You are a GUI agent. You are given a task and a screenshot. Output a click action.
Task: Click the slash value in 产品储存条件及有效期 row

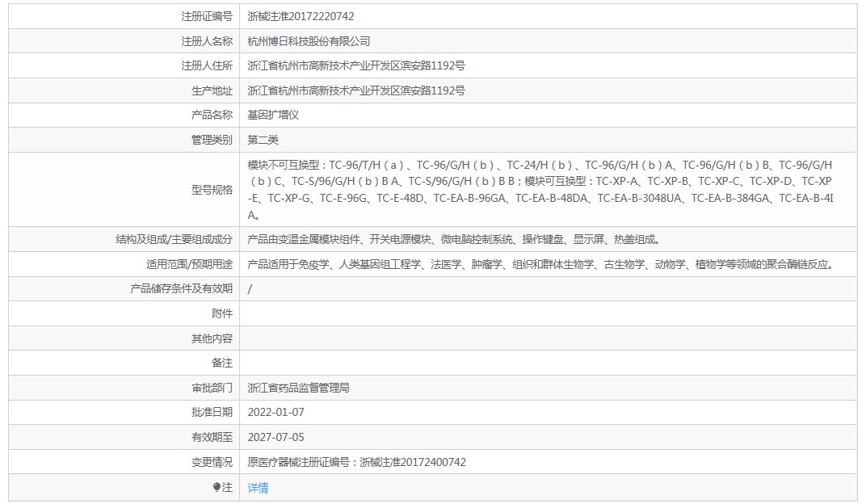250,289
